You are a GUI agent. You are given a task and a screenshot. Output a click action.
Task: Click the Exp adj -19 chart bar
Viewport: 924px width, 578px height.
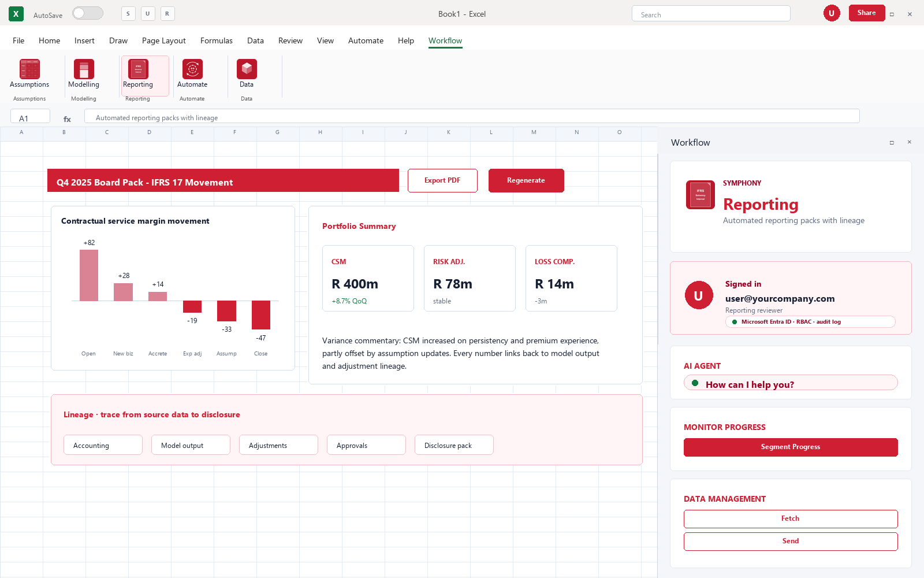pos(192,306)
